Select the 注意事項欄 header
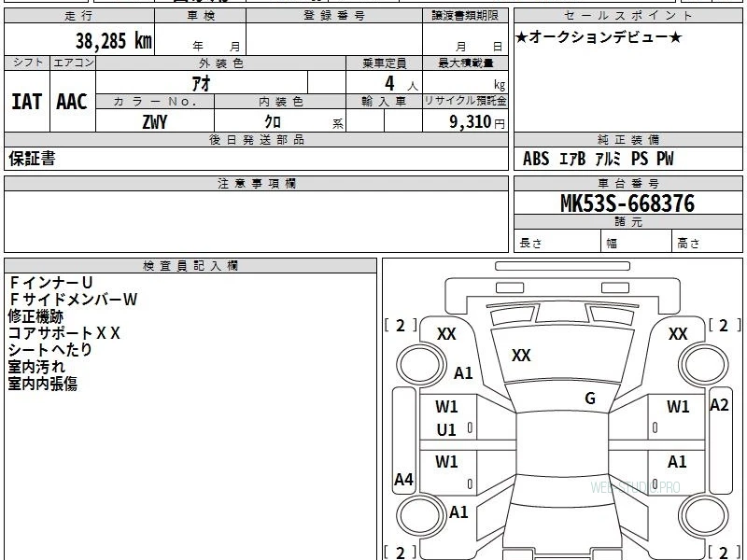Image resolution: width=747 pixels, height=560 pixels. pyautogui.click(x=256, y=183)
